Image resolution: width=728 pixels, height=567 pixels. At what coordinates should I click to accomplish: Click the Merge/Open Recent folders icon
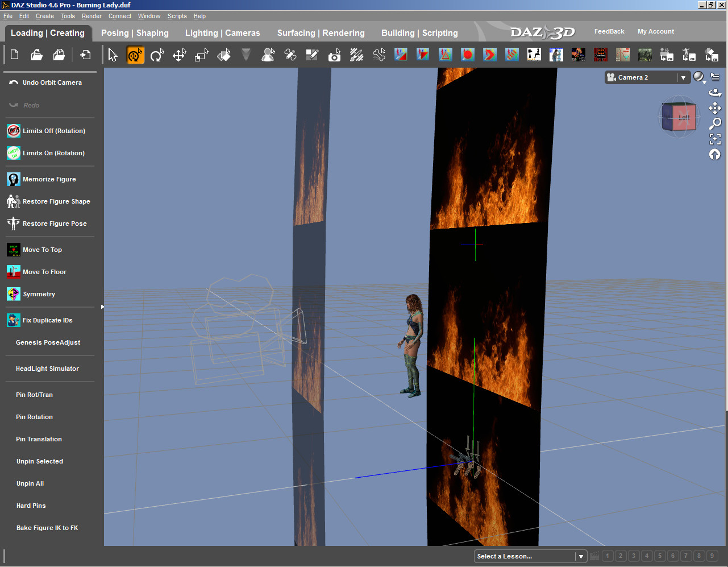[x=59, y=55]
